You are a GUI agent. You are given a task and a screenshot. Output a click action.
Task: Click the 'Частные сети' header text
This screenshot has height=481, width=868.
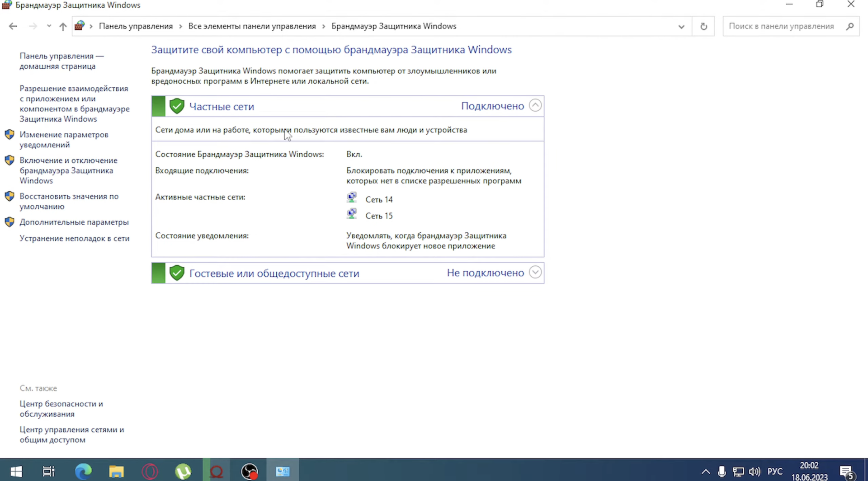pyautogui.click(x=222, y=107)
